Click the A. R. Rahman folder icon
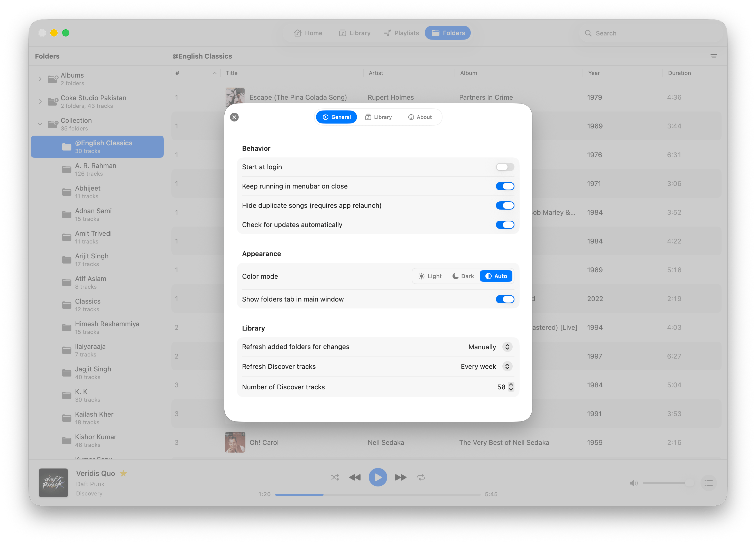The image size is (756, 544). tap(67, 170)
